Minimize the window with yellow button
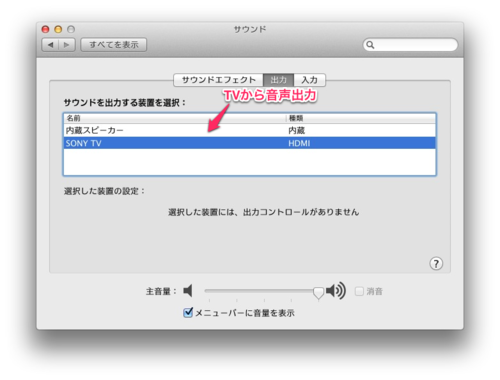The width and height of the screenshot is (500, 380). [x=58, y=29]
